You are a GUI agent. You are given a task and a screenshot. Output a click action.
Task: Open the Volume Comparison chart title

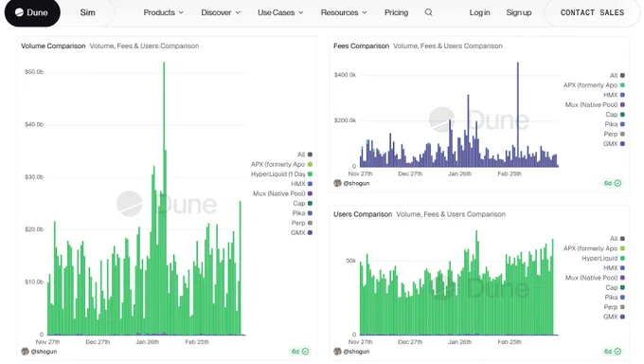click(53, 46)
